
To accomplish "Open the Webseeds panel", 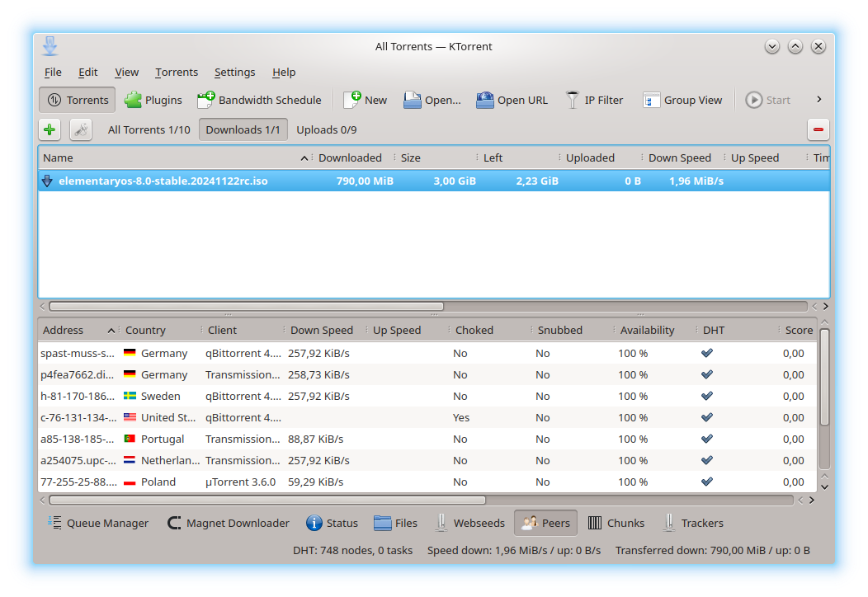I will pos(469,524).
